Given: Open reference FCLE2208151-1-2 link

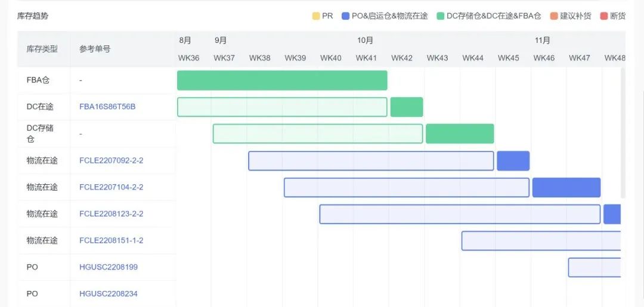Looking at the screenshot, I should [x=112, y=240].
